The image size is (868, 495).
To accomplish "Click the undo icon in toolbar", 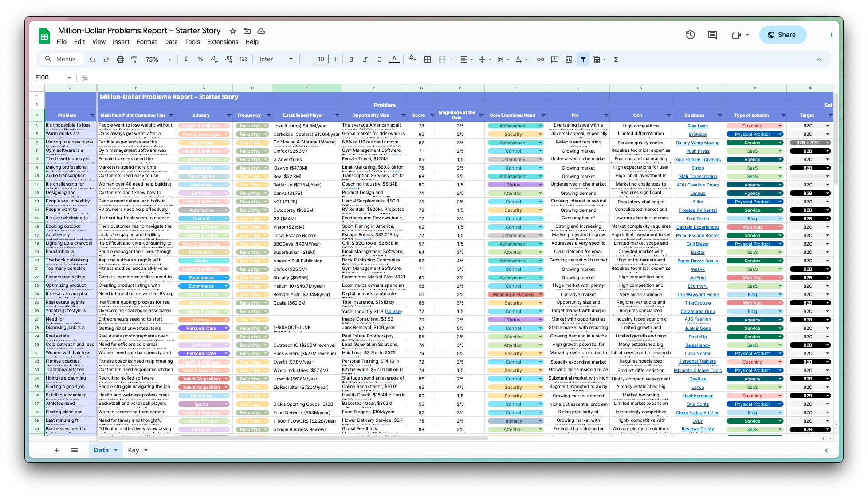I will [x=92, y=59].
